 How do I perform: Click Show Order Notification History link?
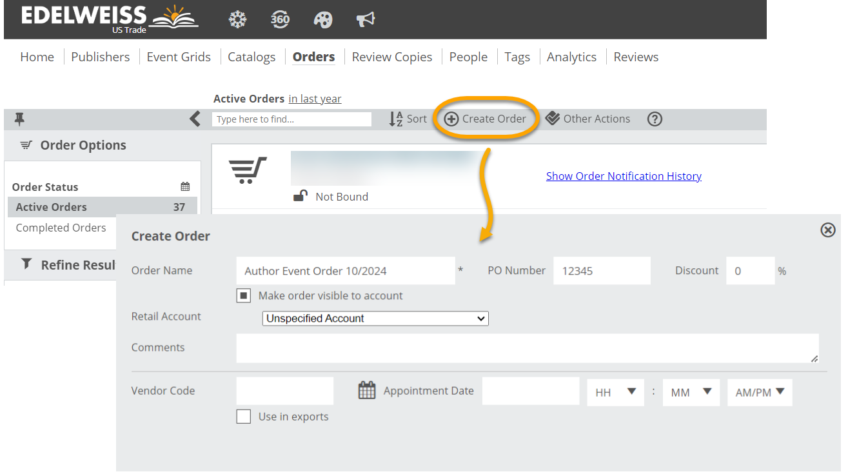tap(624, 176)
